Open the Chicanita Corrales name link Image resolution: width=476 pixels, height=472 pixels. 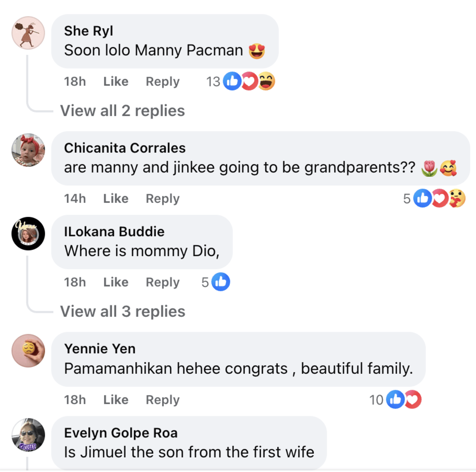(x=125, y=148)
